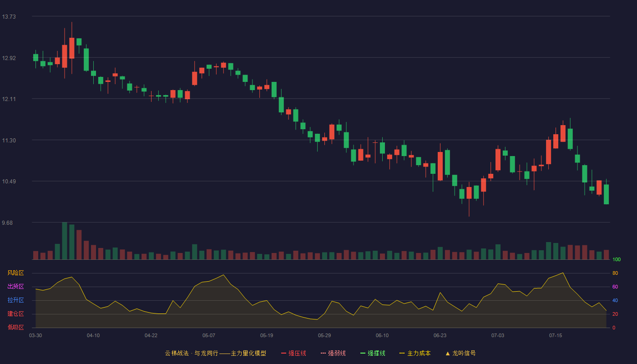Toggle the 强撑线 legend entry
The image size is (637, 364).
(x=373, y=353)
